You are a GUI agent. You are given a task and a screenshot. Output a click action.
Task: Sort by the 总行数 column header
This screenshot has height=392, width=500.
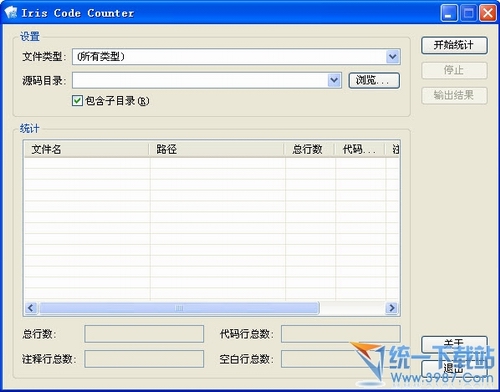click(x=309, y=149)
